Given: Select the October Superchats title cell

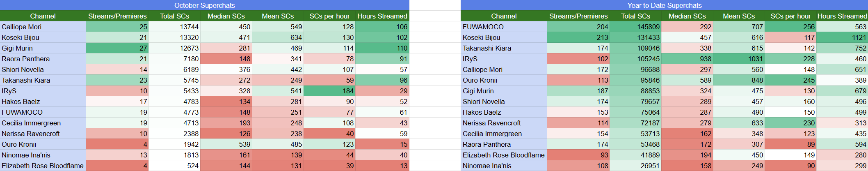Looking at the screenshot, I should click(204, 5).
